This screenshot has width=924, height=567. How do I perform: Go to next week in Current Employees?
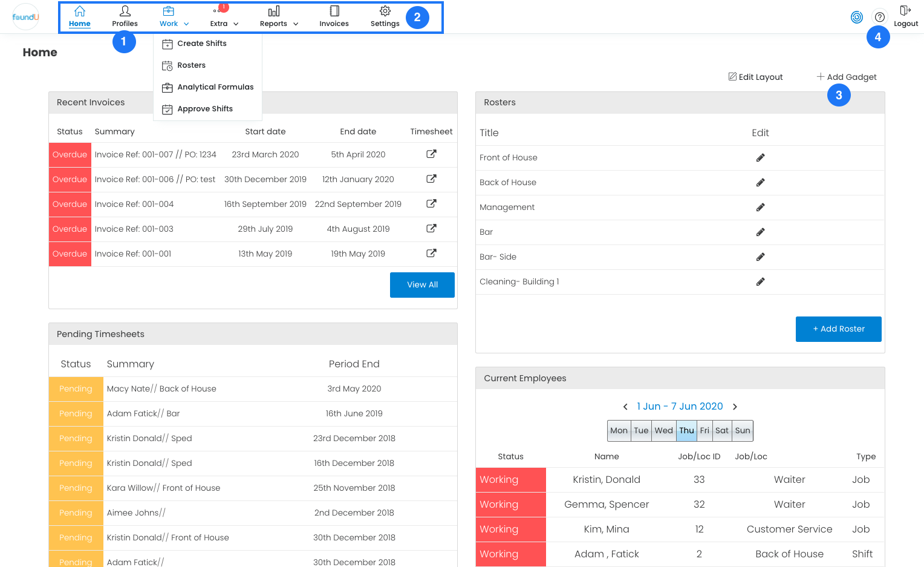[x=735, y=407]
